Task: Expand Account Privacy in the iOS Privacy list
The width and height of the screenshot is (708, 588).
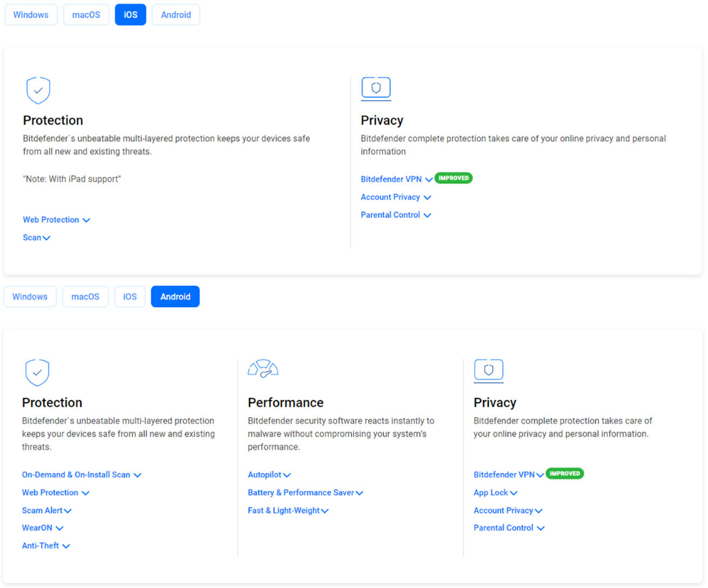Action: (x=396, y=197)
